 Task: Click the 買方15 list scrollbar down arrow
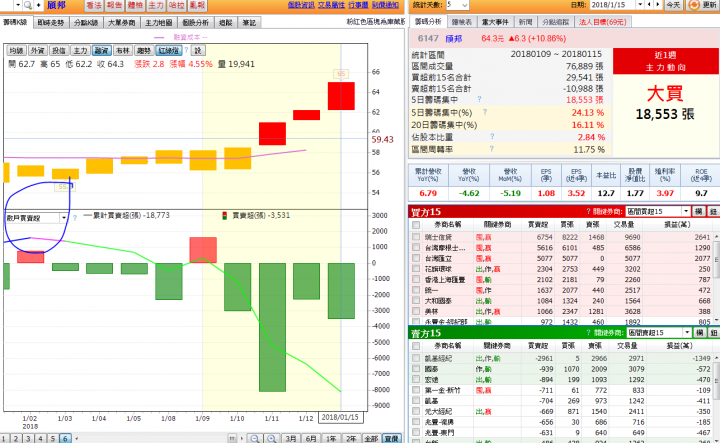point(716,320)
